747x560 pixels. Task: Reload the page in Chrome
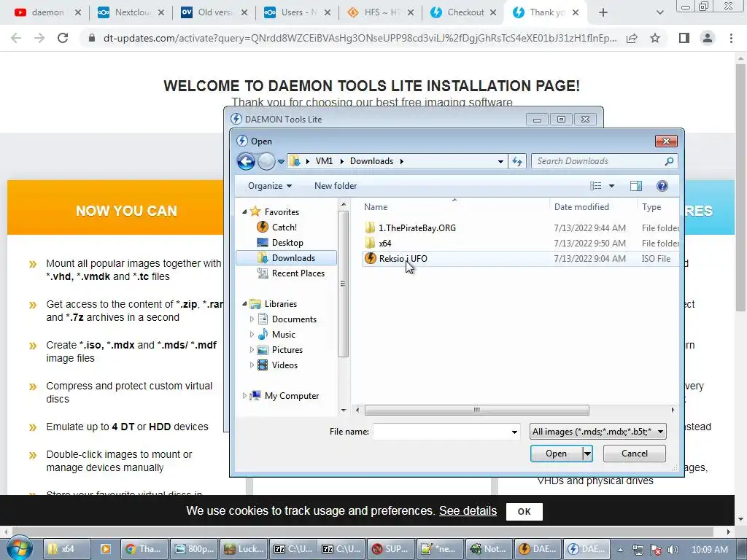pos(63,38)
